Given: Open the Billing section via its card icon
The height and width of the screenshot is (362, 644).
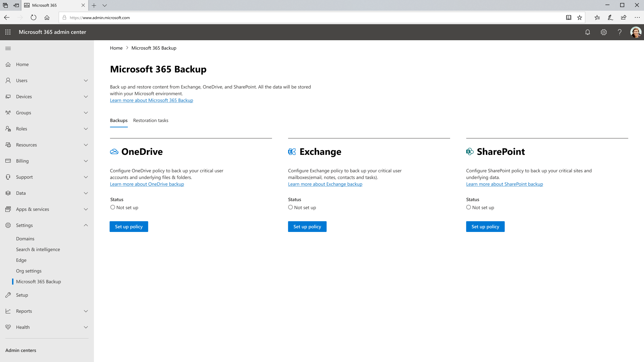Looking at the screenshot, I should click(x=8, y=161).
